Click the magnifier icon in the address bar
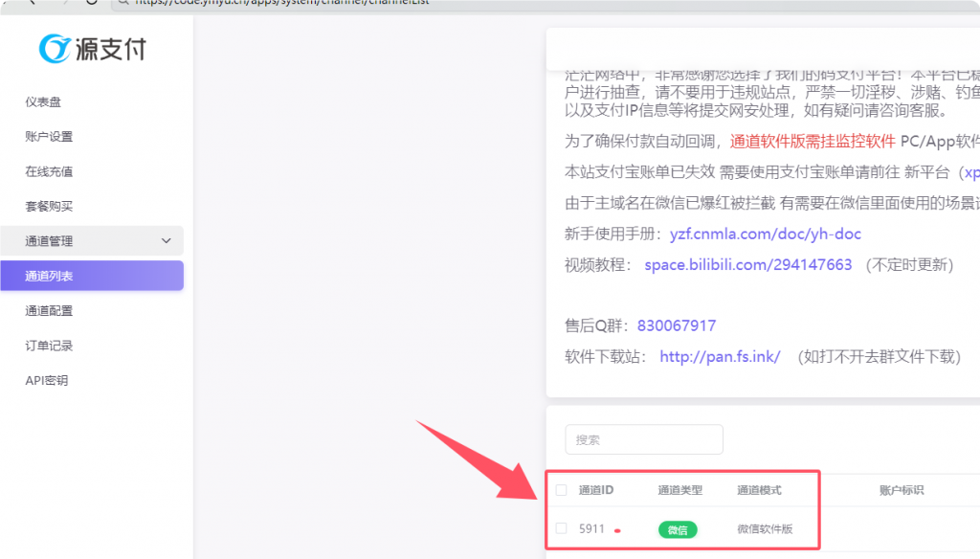 click(x=122, y=4)
